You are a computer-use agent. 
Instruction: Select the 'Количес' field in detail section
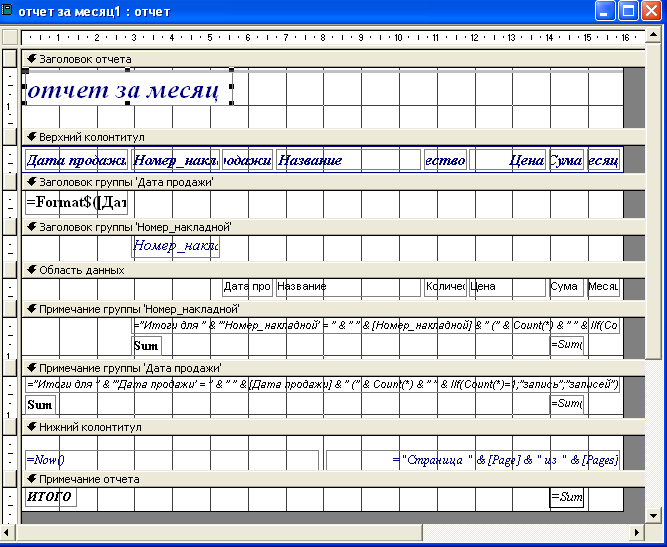tap(445, 287)
